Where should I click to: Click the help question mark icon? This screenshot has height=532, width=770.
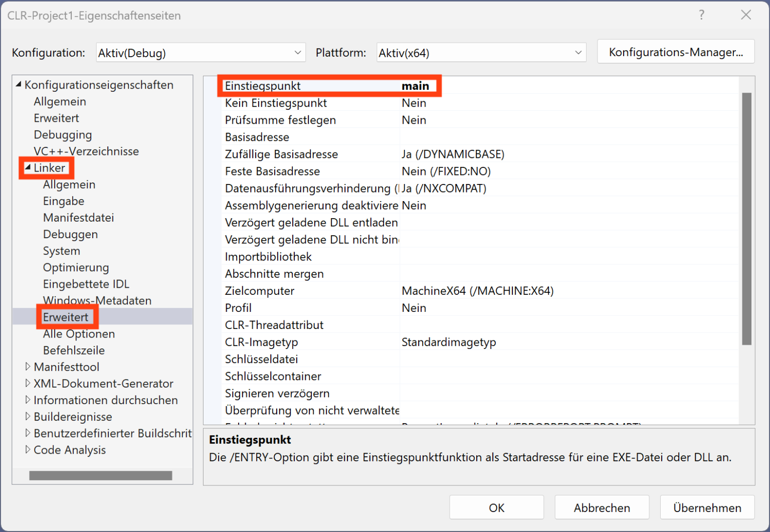coord(701,15)
